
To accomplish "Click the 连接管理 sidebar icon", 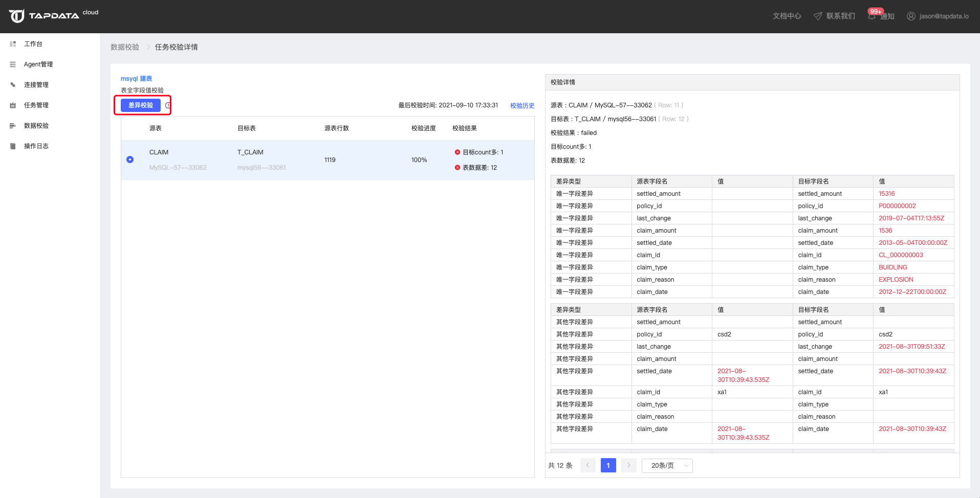I will [x=13, y=85].
